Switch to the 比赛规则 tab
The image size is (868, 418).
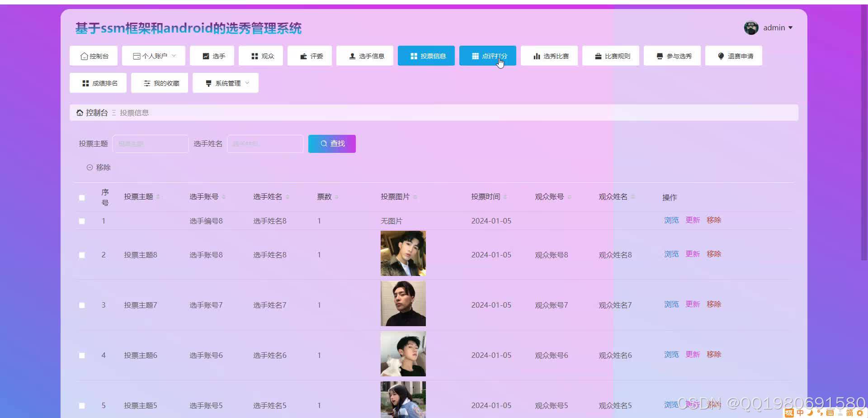click(x=611, y=56)
